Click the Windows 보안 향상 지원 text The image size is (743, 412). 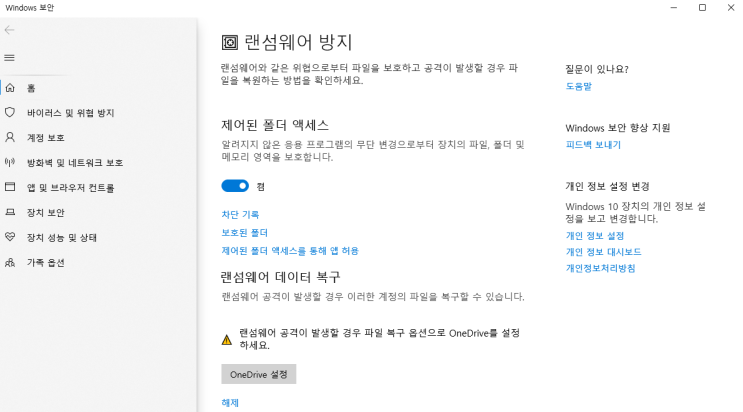(x=618, y=128)
